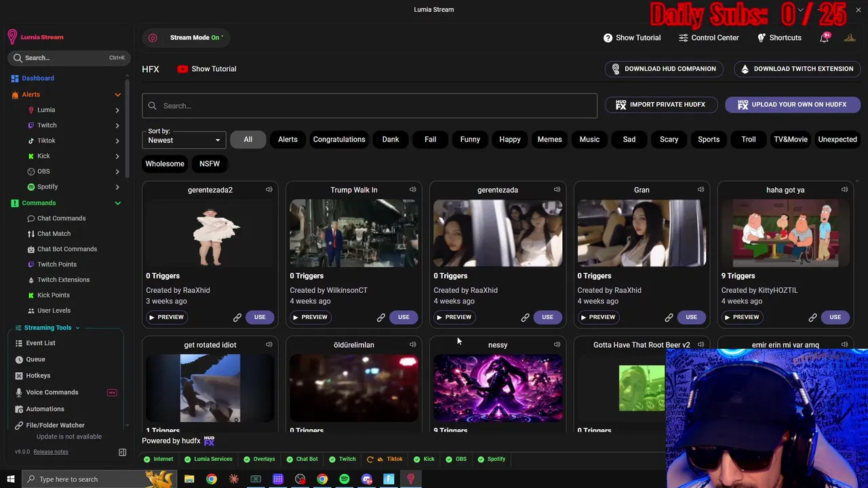Select the Congratulations category filter
Screen dimensions: 868x488
tap(339, 140)
